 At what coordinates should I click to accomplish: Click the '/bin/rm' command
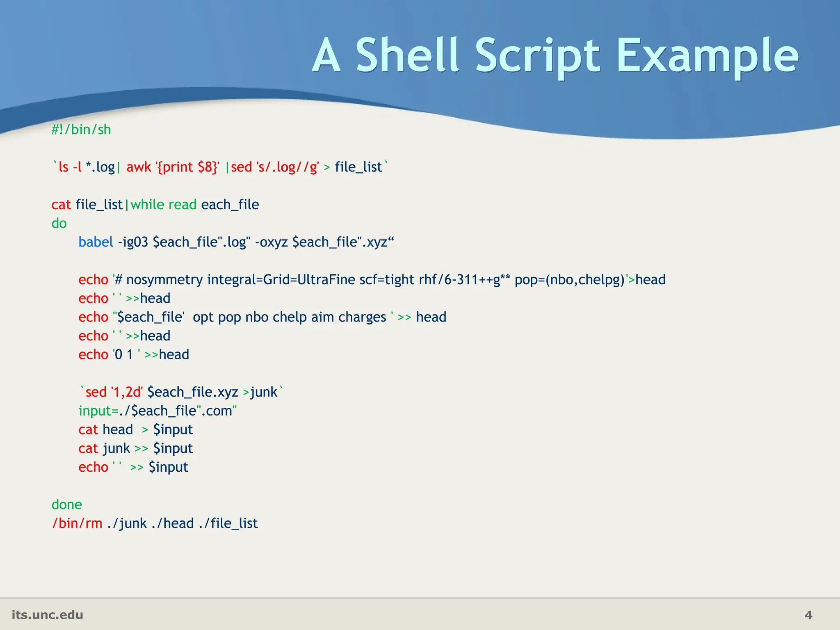[77, 523]
